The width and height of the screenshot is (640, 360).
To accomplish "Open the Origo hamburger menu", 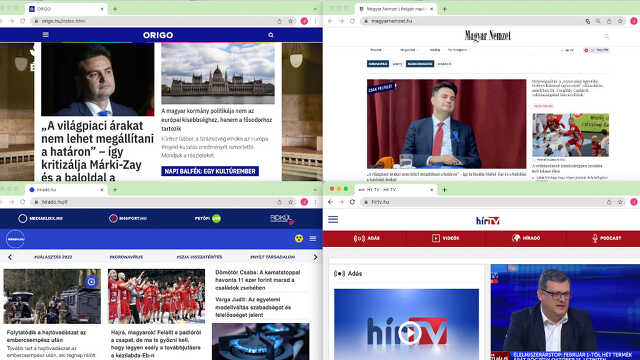I will pyautogui.click(x=45, y=35).
